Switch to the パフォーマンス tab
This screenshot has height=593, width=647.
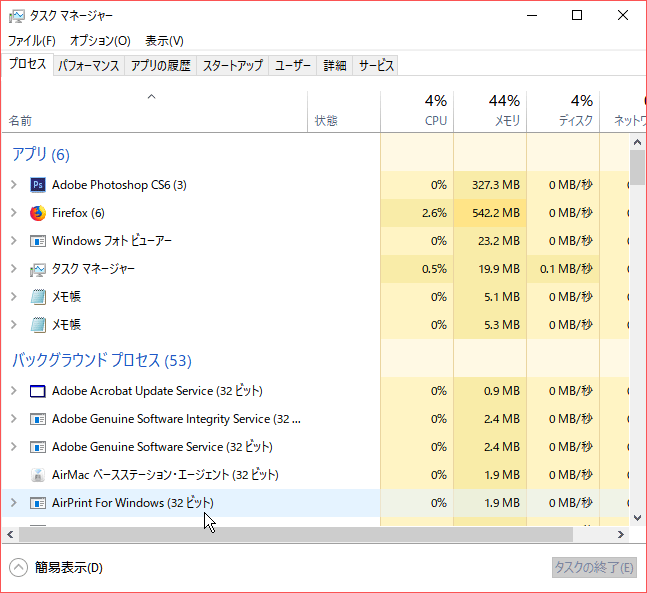(89, 66)
